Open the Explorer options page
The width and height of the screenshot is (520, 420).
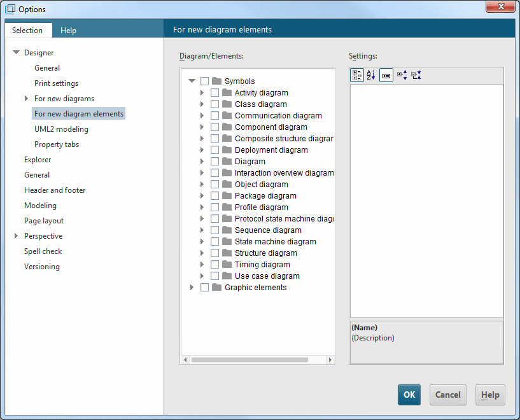pyautogui.click(x=38, y=160)
